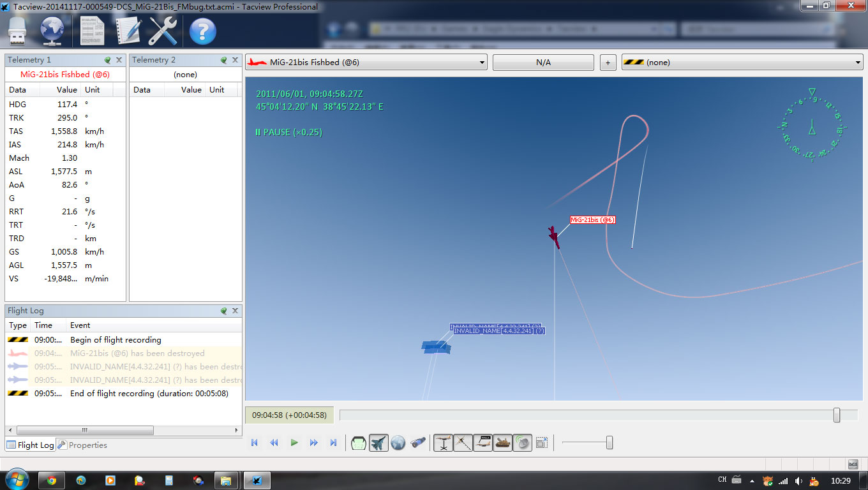
Task: Open the MiG-21bis Fishbed object dropdown
Action: click(366, 63)
